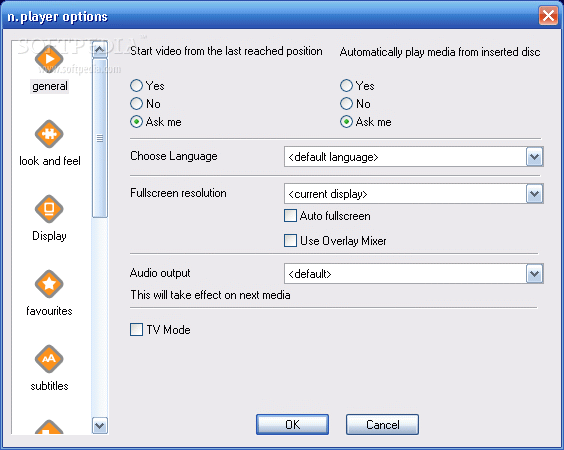Viewport: 564px width, 450px height.
Task: Click the sidebar scroll up arrow
Action: [x=100, y=49]
